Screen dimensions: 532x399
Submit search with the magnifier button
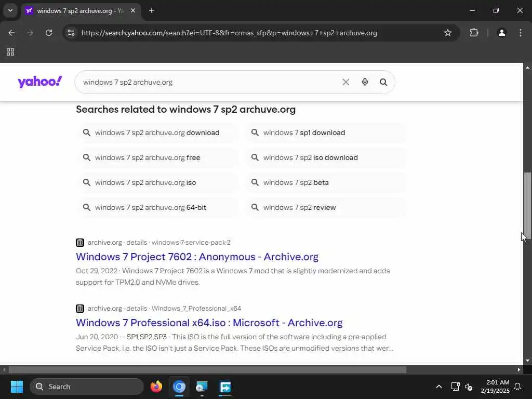click(x=383, y=82)
